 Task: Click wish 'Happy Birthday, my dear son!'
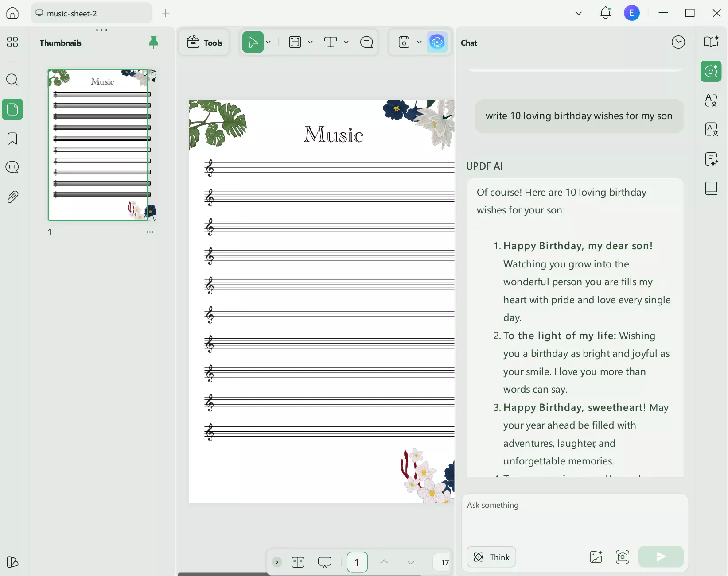[578, 246]
